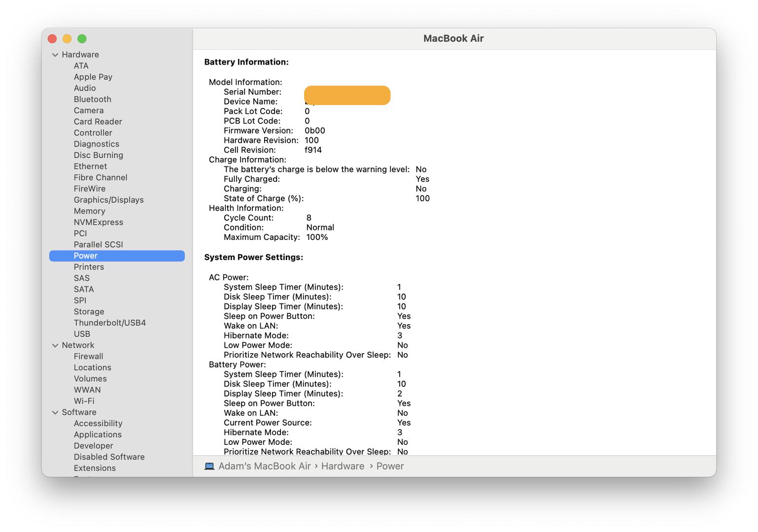Click the yellow minimize window button
Image resolution: width=758 pixels, height=532 pixels.
(x=68, y=39)
